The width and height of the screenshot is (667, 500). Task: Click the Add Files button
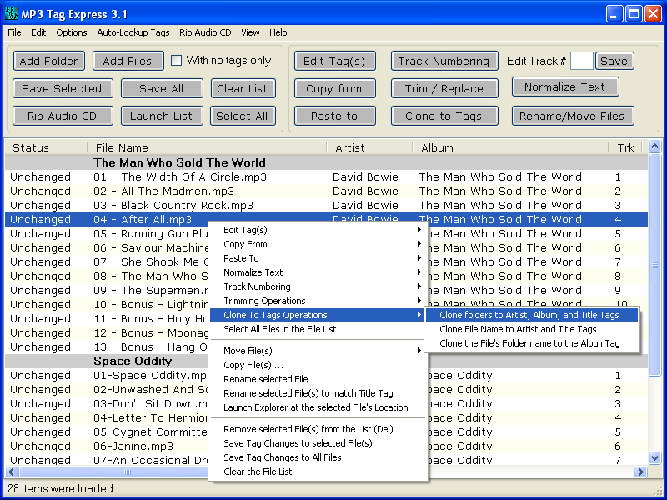click(128, 61)
